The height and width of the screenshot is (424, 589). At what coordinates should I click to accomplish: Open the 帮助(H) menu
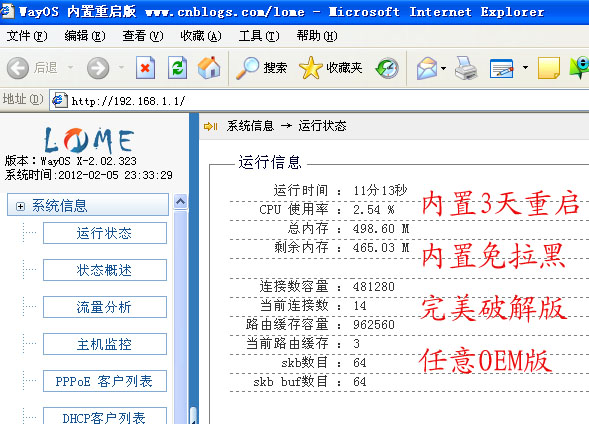click(x=317, y=36)
